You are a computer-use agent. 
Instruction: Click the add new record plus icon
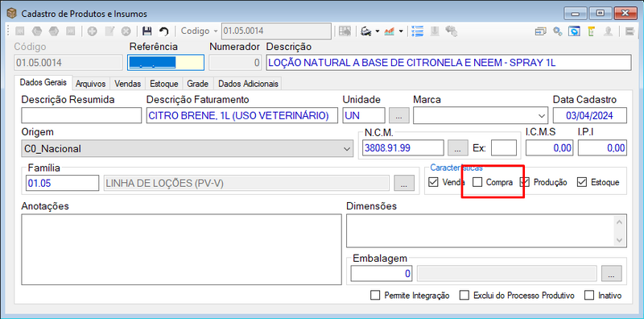point(92,31)
